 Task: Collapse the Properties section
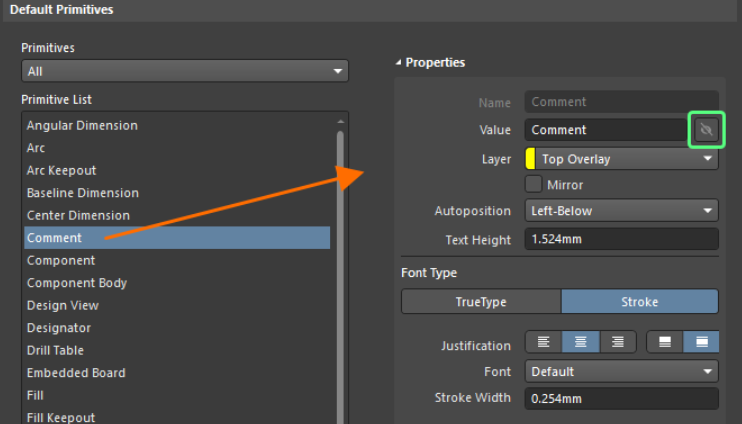[x=399, y=63]
